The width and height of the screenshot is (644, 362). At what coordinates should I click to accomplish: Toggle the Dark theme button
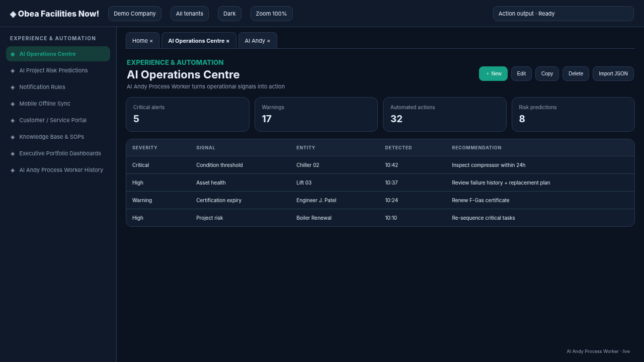click(229, 14)
